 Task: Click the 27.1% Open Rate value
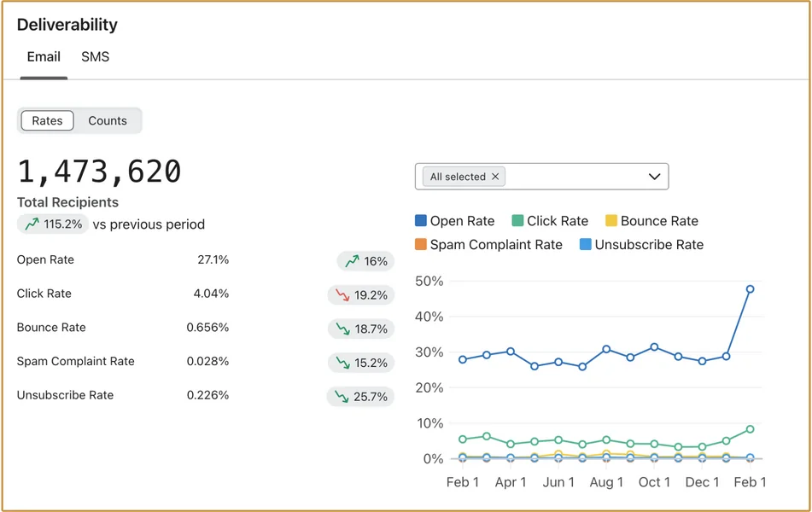pyautogui.click(x=213, y=259)
